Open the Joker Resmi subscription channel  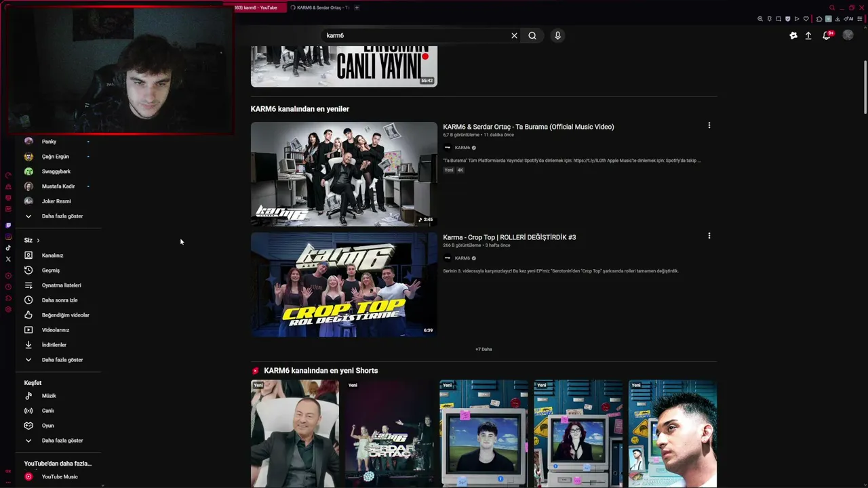click(57, 201)
